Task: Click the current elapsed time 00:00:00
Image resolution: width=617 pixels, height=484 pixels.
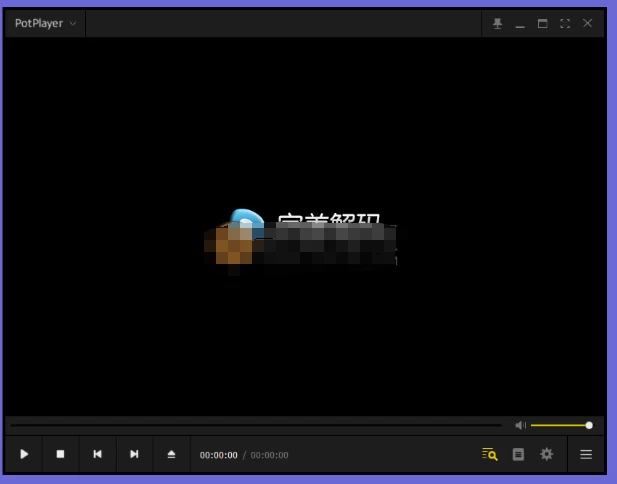Action: coord(219,455)
